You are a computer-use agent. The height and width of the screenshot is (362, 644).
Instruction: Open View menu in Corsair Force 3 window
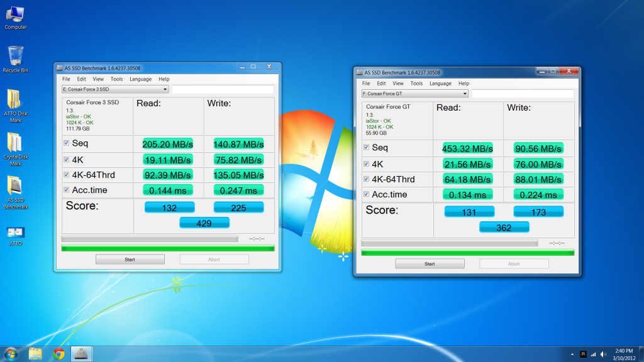pos(98,79)
